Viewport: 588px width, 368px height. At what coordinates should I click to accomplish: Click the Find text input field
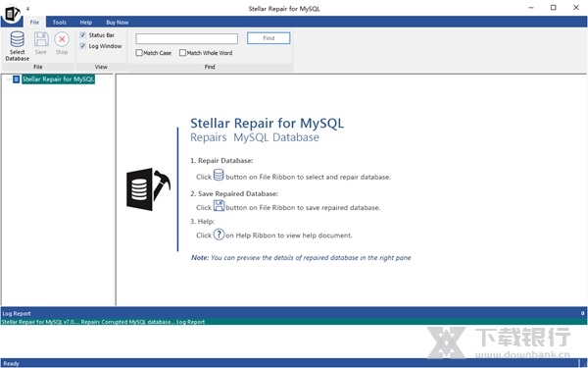point(187,38)
